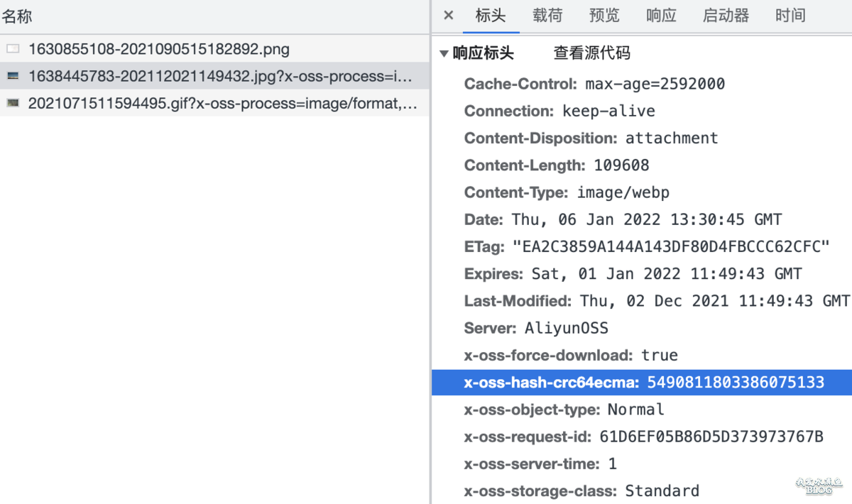The height and width of the screenshot is (504, 852).
Task: Open the 预览 tab
Action: point(604,16)
